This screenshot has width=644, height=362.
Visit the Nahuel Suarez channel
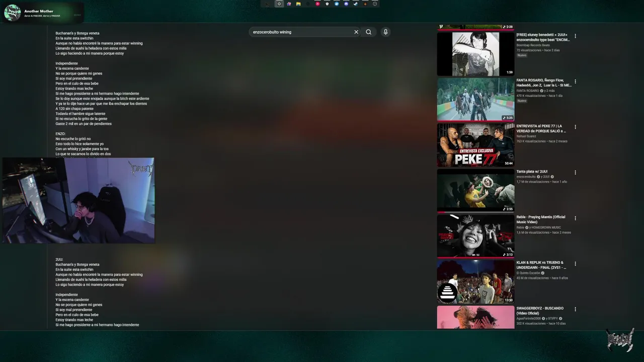pos(526,136)
